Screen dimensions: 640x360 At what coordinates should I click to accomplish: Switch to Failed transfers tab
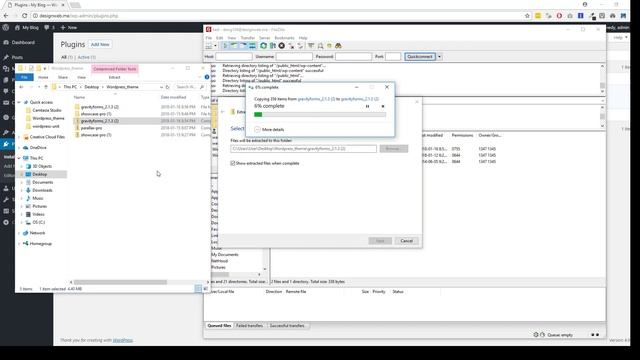(249, 326)
